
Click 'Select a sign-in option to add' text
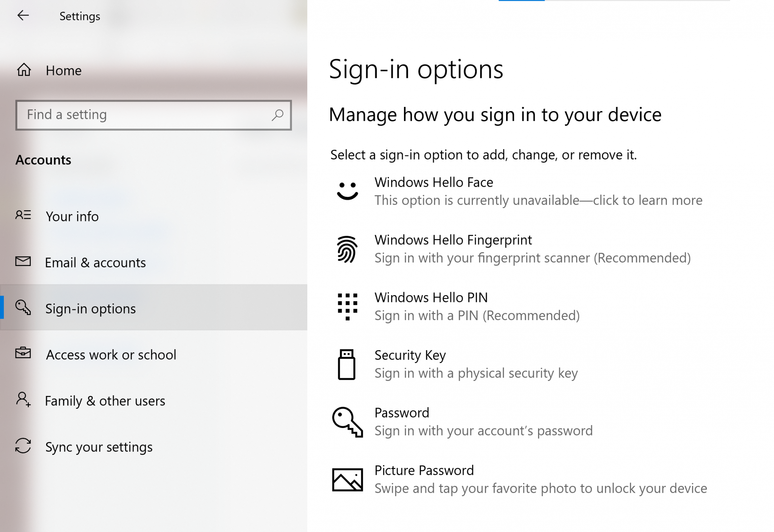click(x=419, y=155)
